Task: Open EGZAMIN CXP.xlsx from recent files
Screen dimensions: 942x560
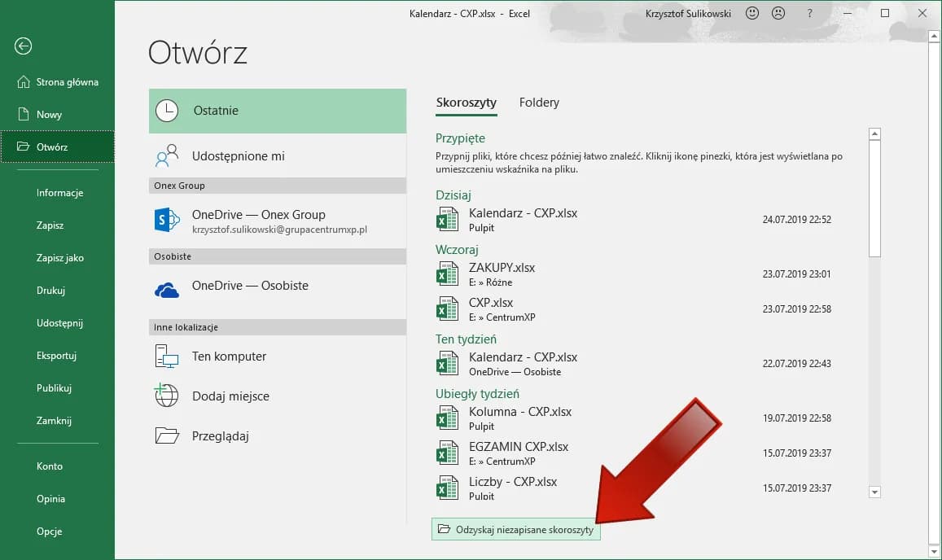Action: point(519,447)
